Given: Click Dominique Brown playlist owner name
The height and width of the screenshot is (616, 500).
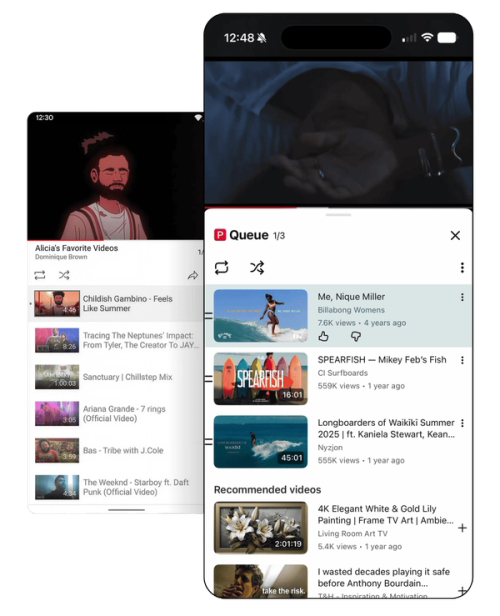Looking at the screenshot, I should [61, 257].
